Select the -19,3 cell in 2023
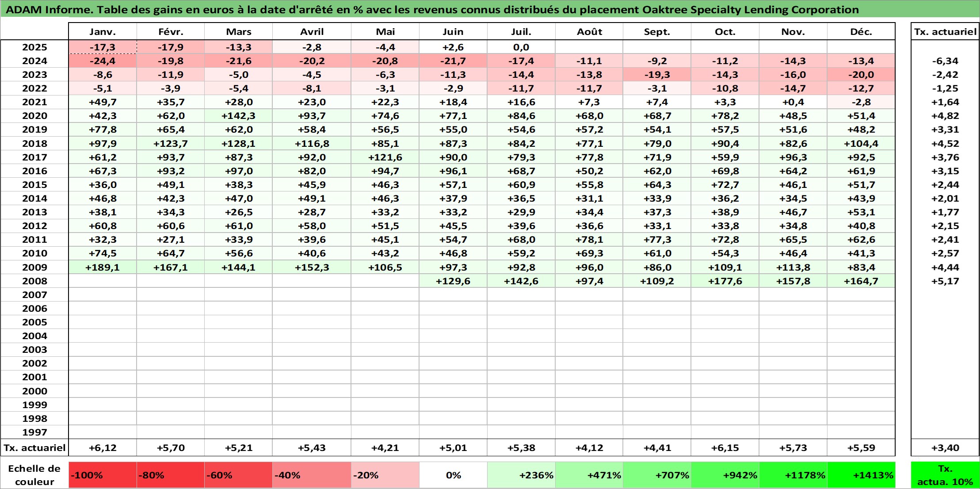Screen dimensions: 980x489 click(x=657, y=74)
